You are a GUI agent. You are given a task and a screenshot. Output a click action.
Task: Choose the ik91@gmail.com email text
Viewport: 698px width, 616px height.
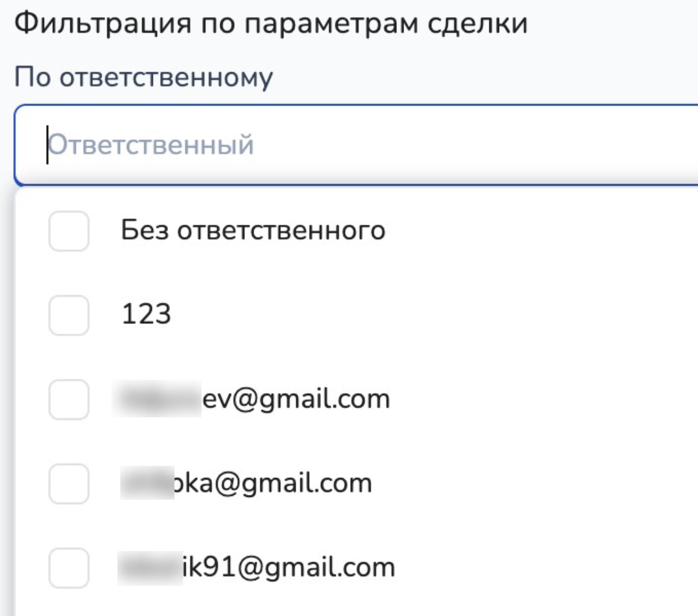(x=289, y=568)
